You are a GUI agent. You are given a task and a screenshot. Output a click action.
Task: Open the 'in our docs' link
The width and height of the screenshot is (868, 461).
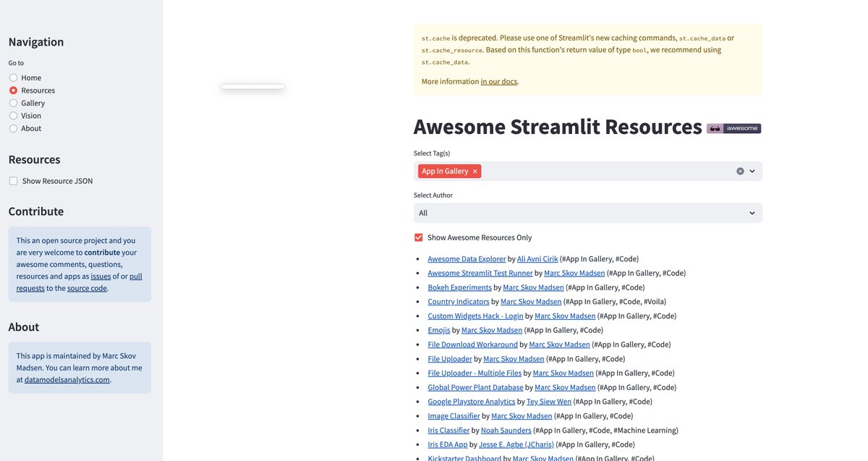pyautogui.click(x=498, y=82)
